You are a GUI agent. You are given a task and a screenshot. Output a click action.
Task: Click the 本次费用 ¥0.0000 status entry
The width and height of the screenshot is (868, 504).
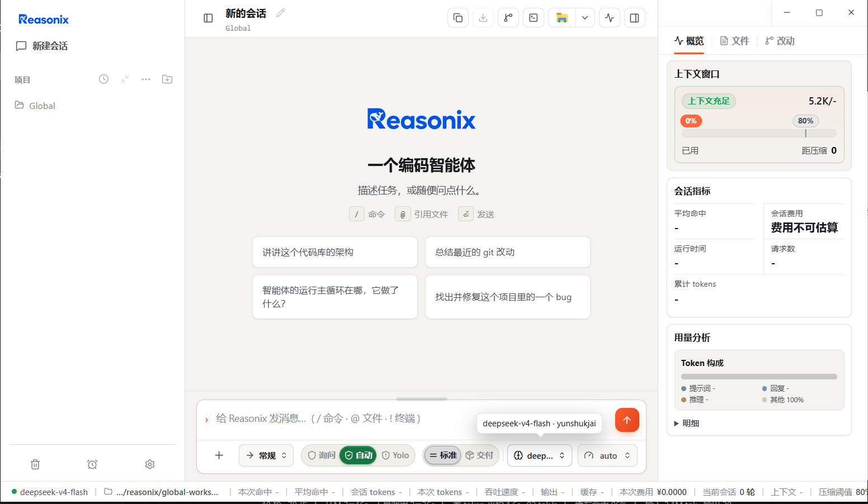[x=653, y=492]
